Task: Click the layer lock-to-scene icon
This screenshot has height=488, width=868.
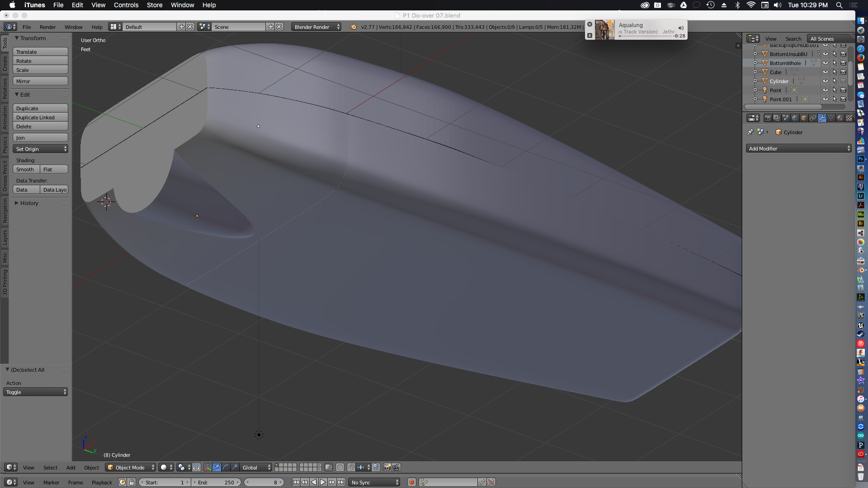Action: pyautogui.click(x=329, y=467)
